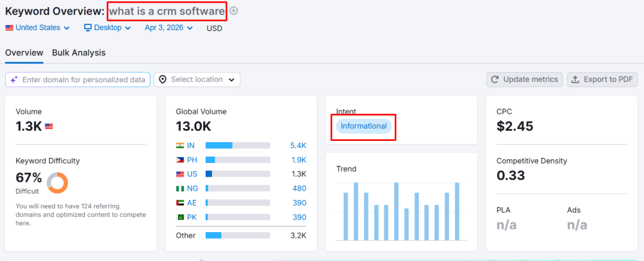644x261 pixels.
Task: Switch to the Overview tab
Action: (25, 53)
